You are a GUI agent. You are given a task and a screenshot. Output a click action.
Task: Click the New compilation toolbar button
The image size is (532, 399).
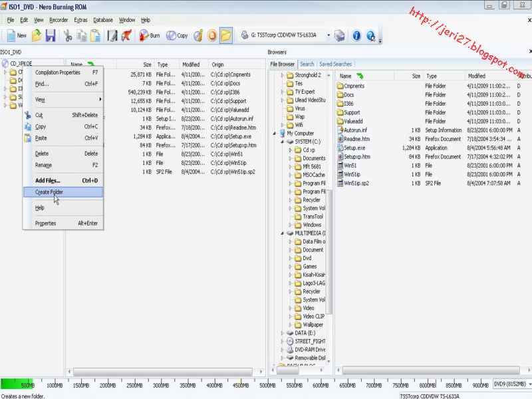coord(16,35)
